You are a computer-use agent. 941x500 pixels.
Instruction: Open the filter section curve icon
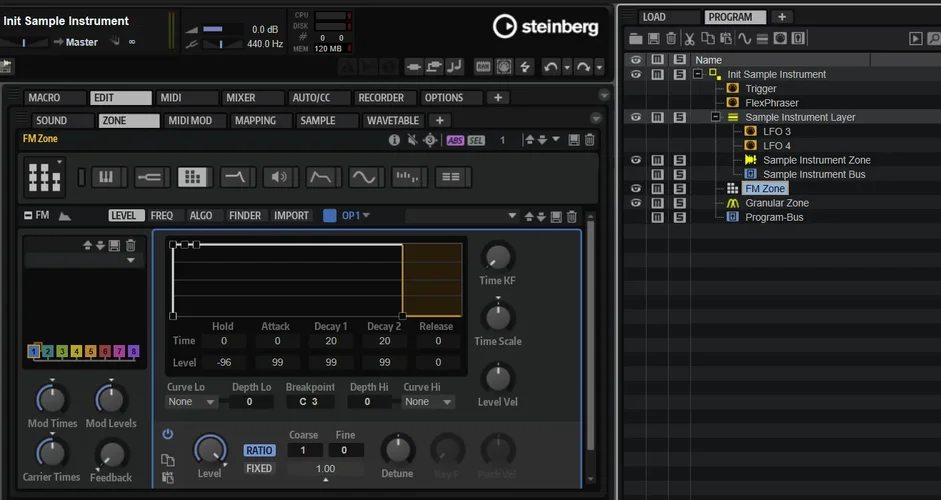(x=320, y=177)
